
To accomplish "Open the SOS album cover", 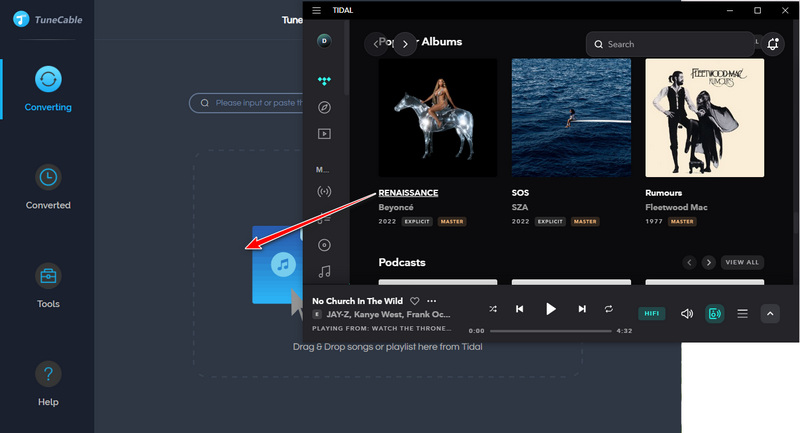I will 571,118.
